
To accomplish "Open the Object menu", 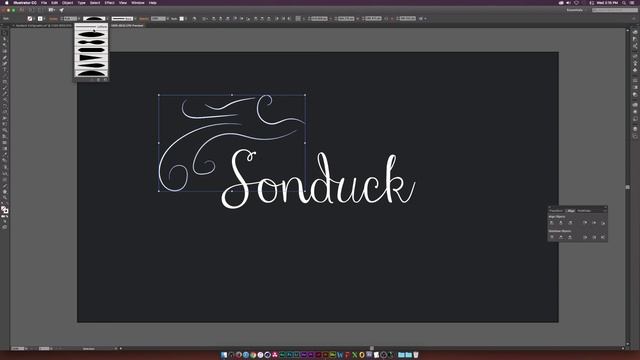I will pyautogui.click(x=67, y=2).
